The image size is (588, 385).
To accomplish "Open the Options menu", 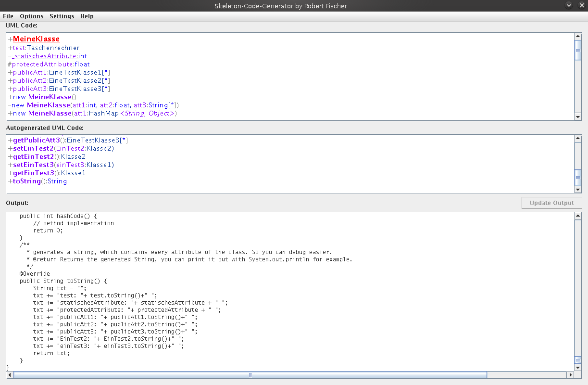I will tap(32, 16).
